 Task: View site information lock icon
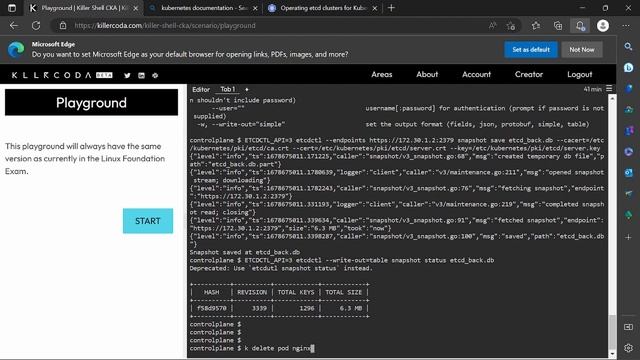[x=63, y=26]
